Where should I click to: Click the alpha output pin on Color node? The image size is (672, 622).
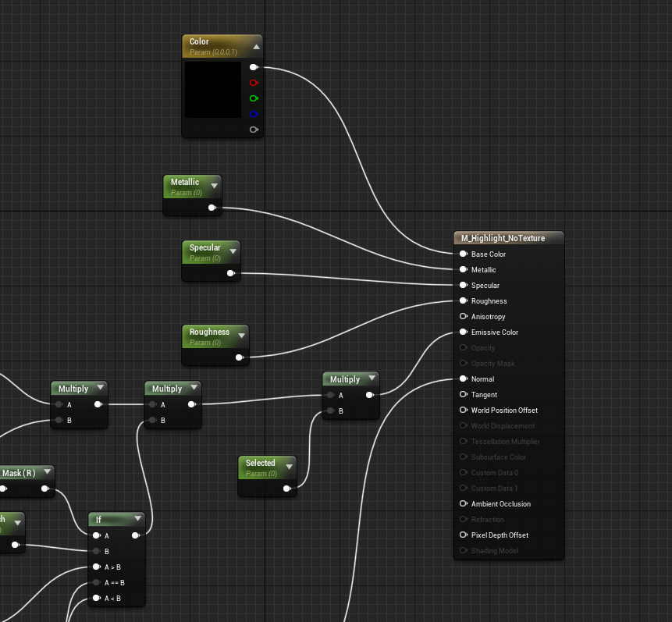click(254, 130)
